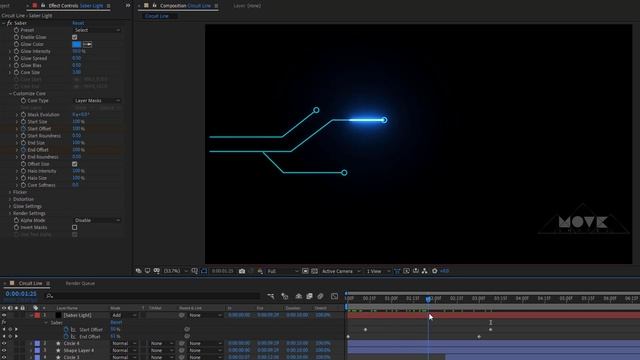Hide the Circle 4 layer eye

click(x=4, y=344)
